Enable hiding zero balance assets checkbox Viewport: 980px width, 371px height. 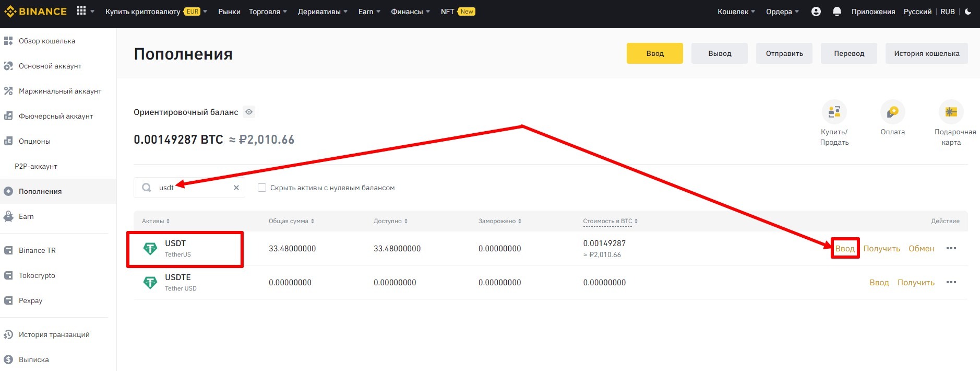tap(262, 188)
